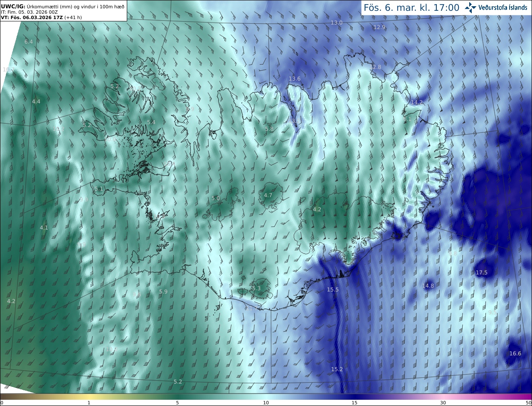This screenshot has height=406, width=532.
Task: Click the map value 5.4
Action: click(151, 122)
